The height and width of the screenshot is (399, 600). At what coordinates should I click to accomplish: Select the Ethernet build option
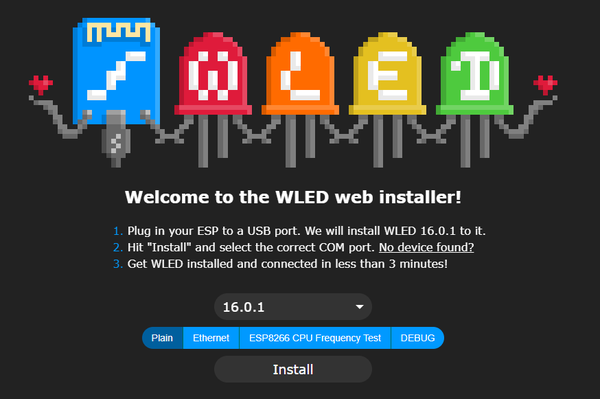[211, 338]
